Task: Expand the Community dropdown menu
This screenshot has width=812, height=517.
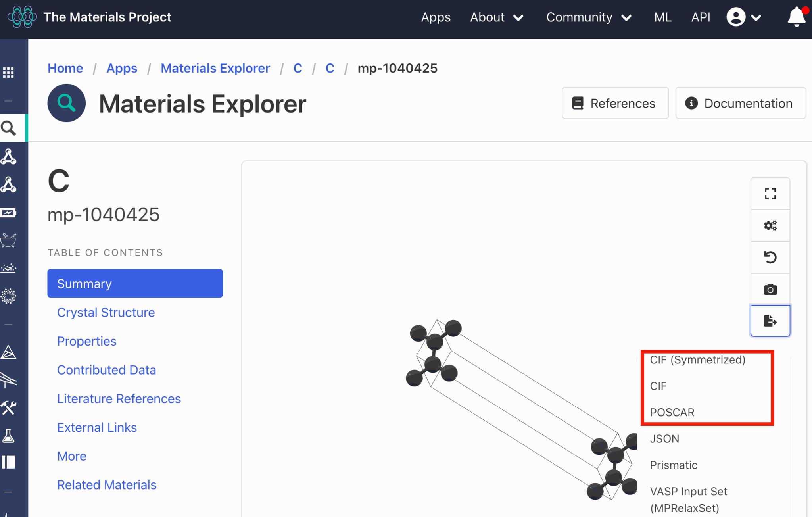Action: pos(589,17)
